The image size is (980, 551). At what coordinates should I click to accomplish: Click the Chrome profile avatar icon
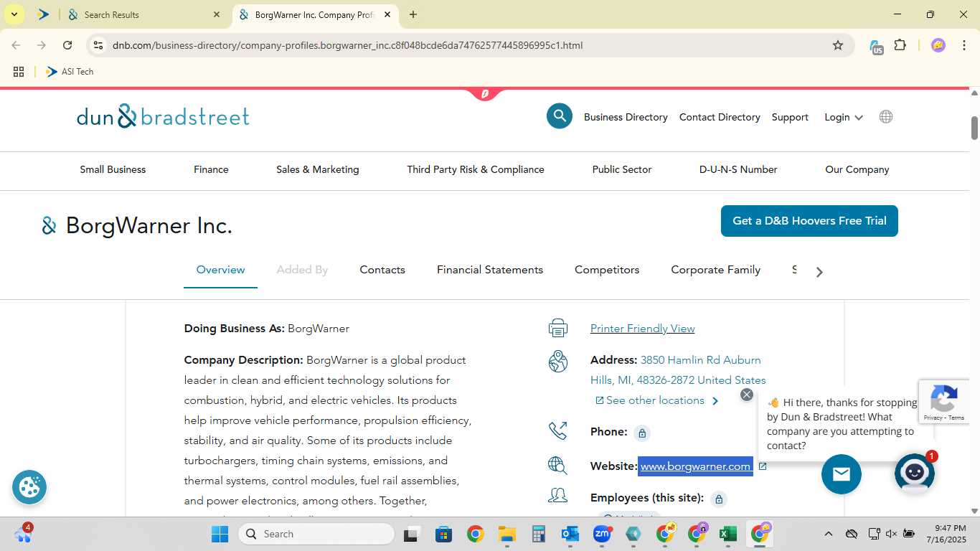pos(938,45)
